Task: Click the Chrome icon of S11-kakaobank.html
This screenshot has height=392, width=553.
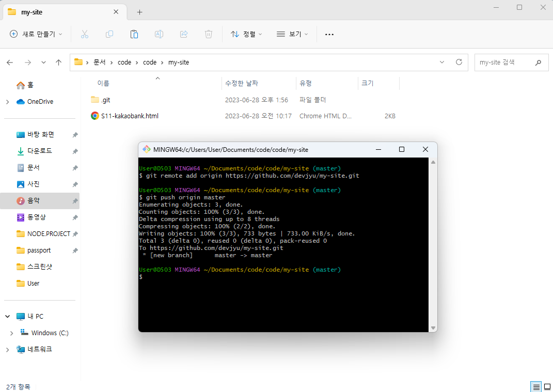Action: pos(95,116)
